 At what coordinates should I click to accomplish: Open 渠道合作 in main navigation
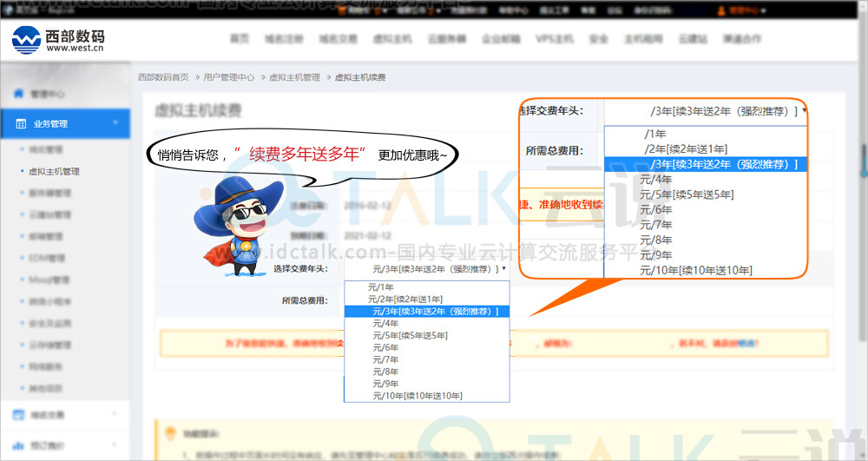coord(742,39)
